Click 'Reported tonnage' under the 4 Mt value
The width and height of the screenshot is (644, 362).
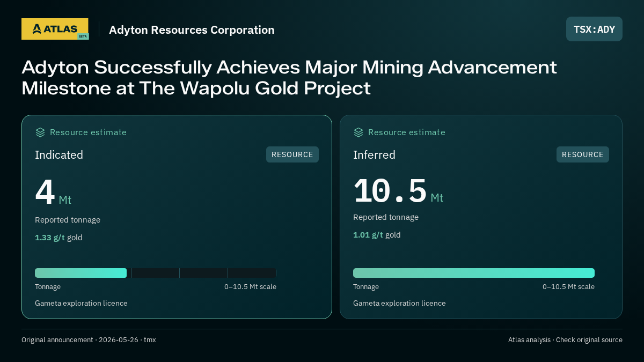(x=68, y=220)
